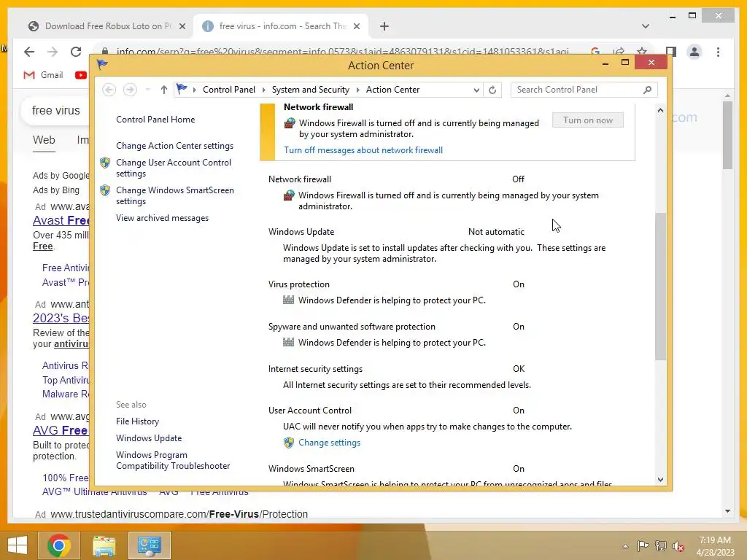Close the free virus info.com tab
The image size is (747, 560).
pyautogui.click(x=356, y=27)
